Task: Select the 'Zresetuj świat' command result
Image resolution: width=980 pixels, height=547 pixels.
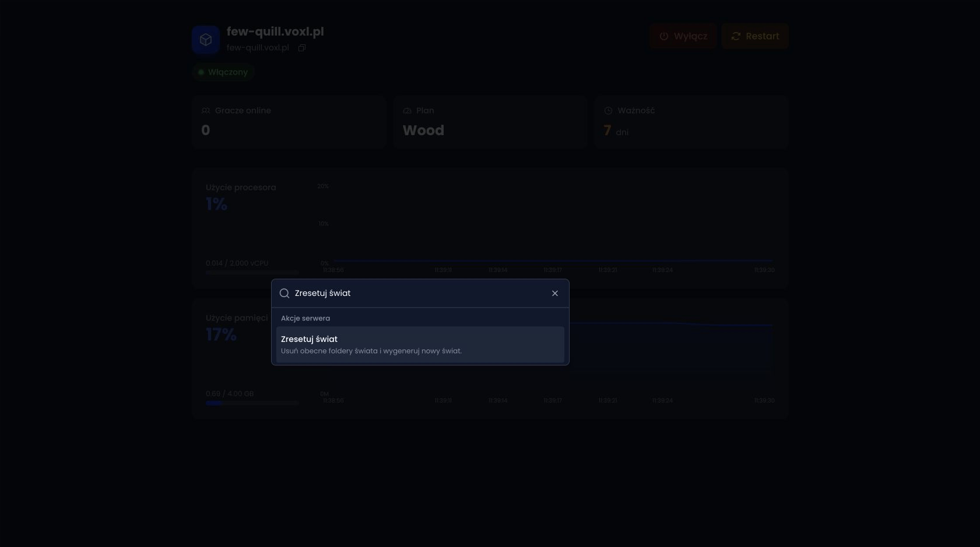Action: pos(420,344)
